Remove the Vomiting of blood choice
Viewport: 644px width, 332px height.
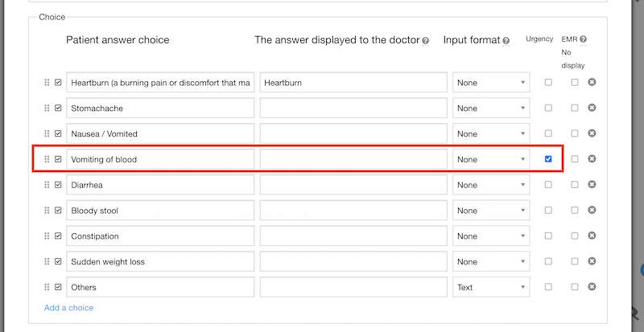592,159
